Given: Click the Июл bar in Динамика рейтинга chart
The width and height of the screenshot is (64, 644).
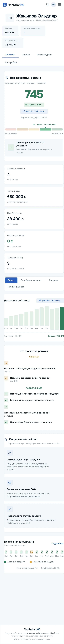Looking at the screenshot, I should [6, 322].
